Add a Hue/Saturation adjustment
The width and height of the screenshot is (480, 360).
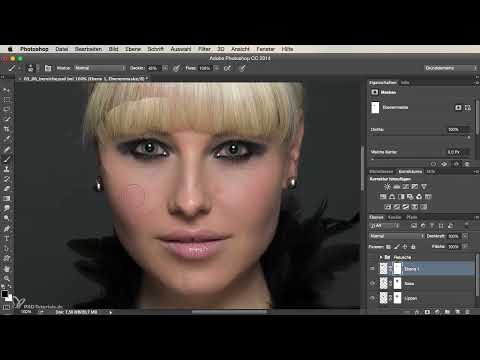coord(383,197)
